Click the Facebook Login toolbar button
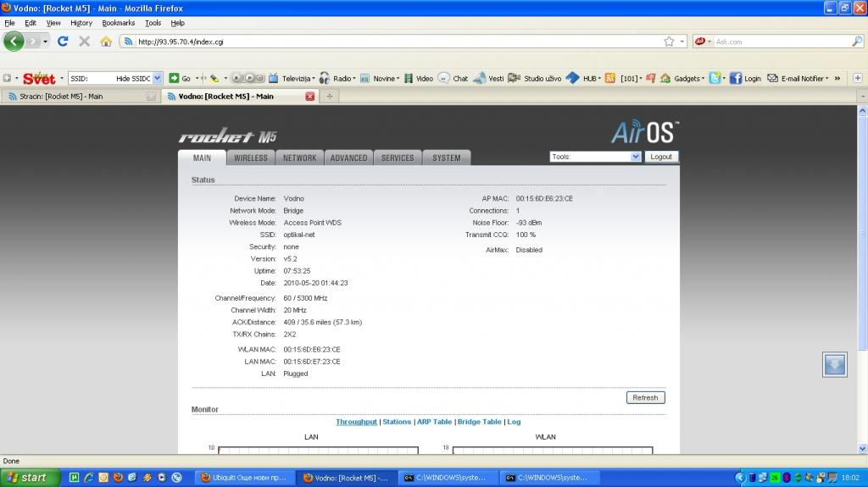The image size is (868, 487). pyautogui.click(x=745, y=78)
